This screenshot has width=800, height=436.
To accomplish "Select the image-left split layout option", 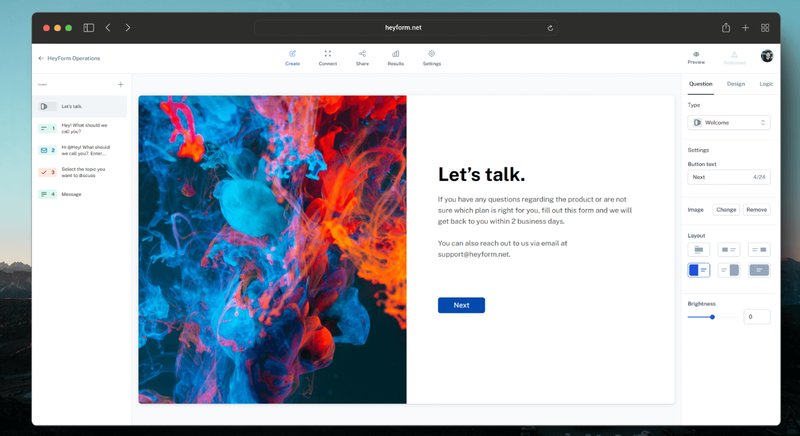I will (699, 270).
